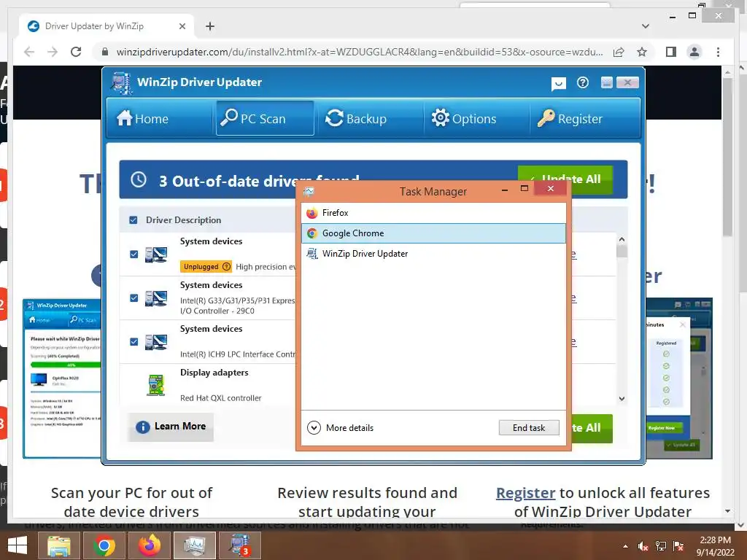
Task: Click the Register link on the webpage
Action: [x=525, y=492]
